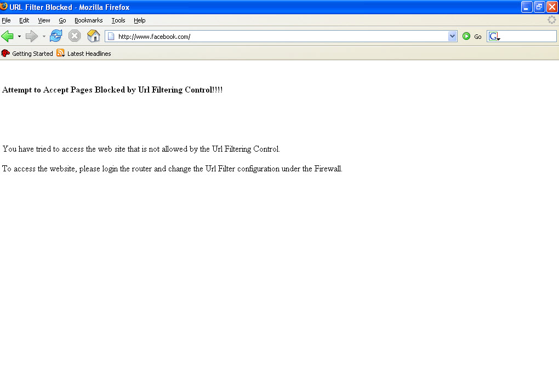The image size is (559, 392).
Task: Open the Home page icon
Action: pyautogui.click(x=93, y=36)
